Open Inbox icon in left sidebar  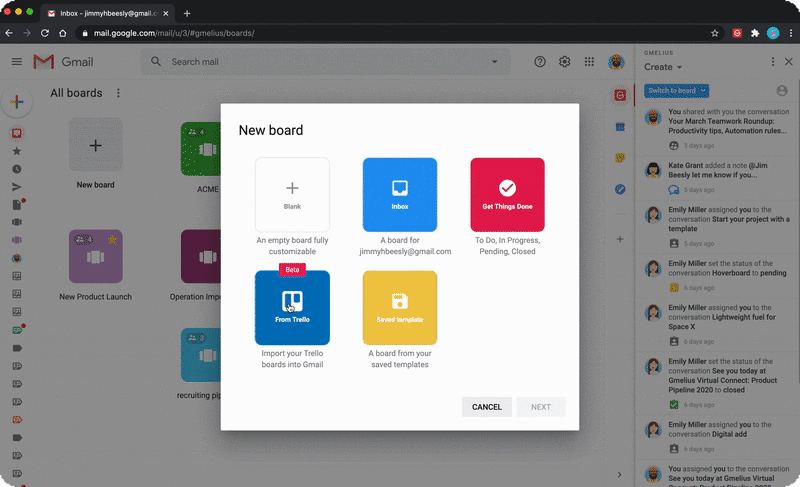point(17,133)
